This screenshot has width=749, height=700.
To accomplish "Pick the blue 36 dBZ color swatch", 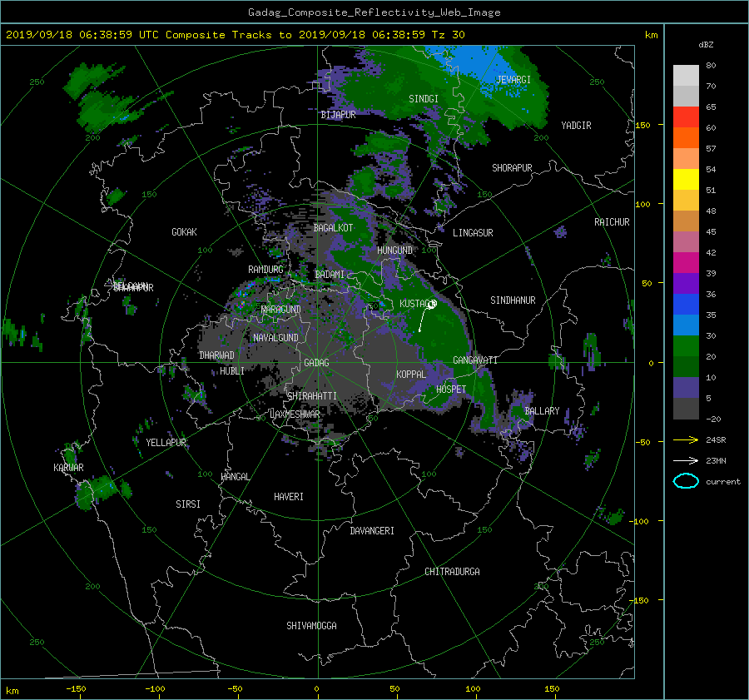I will pyautogui.click(x=686, y=304).
